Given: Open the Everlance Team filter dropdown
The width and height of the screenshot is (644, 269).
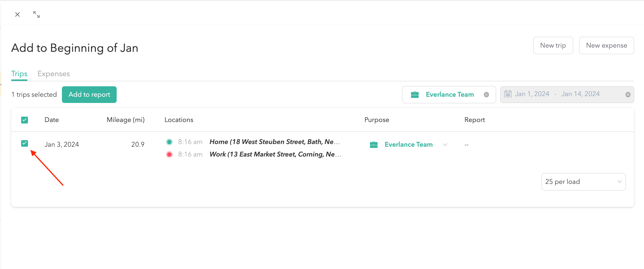Looking at the screenshot, I should [x=449, y=95].
